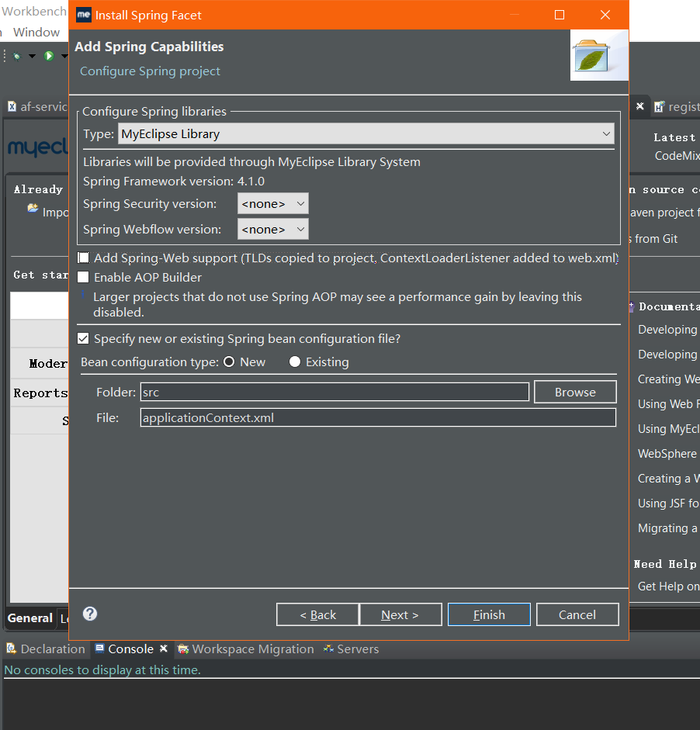Click Get Help on link
The height and width of the screenshot is (730, 700).
click(x=668, y=586)
